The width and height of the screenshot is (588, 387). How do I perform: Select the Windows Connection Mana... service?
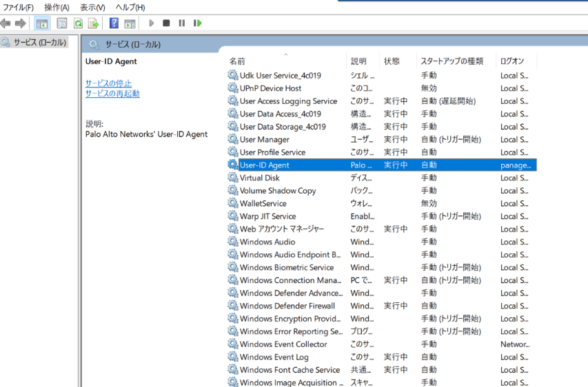pos(382,280)
